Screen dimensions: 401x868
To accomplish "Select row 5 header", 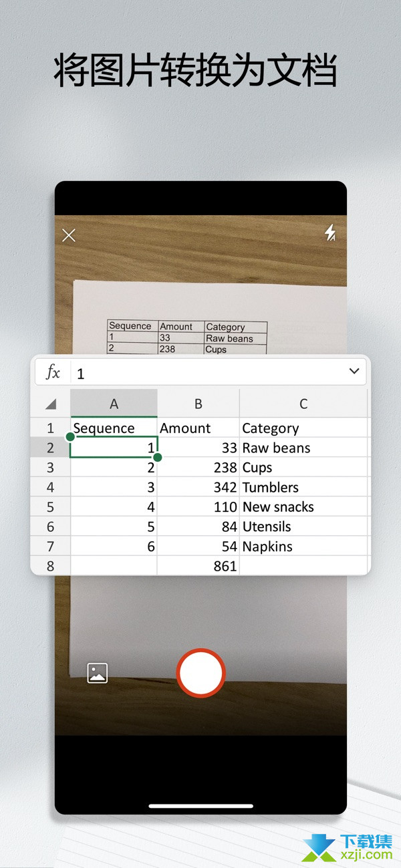I will (x=50, y=507).
